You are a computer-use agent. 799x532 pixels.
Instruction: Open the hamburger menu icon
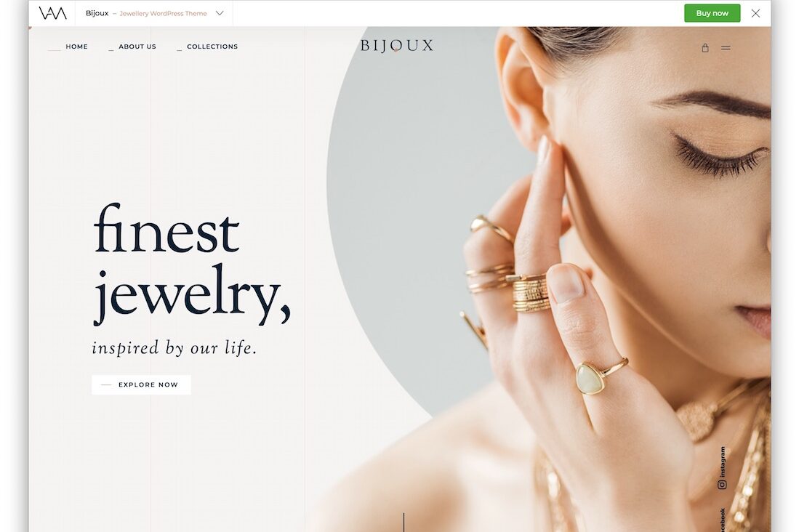click(726, 48)
